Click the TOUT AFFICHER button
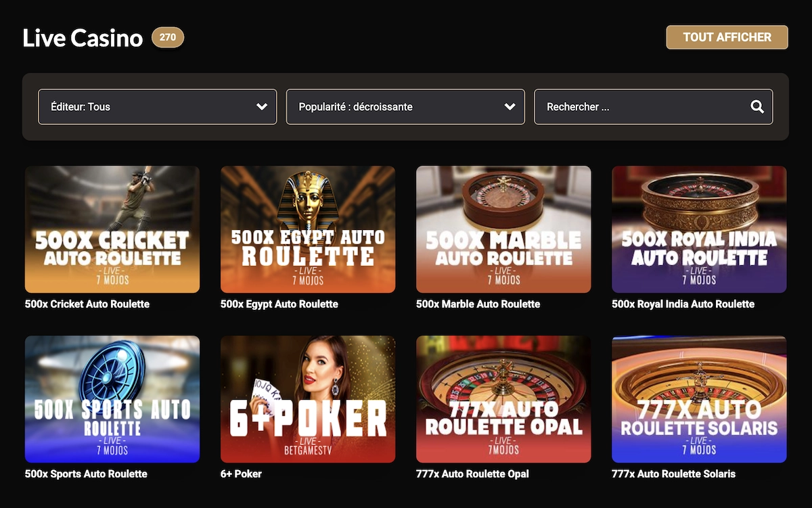 [727, 37]
